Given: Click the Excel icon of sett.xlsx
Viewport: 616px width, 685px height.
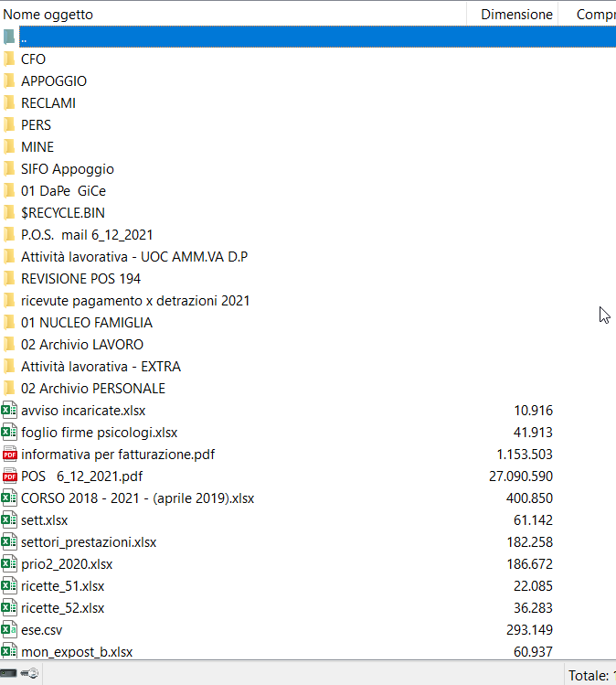Looking at the screenshot, I should coord(9,520).
